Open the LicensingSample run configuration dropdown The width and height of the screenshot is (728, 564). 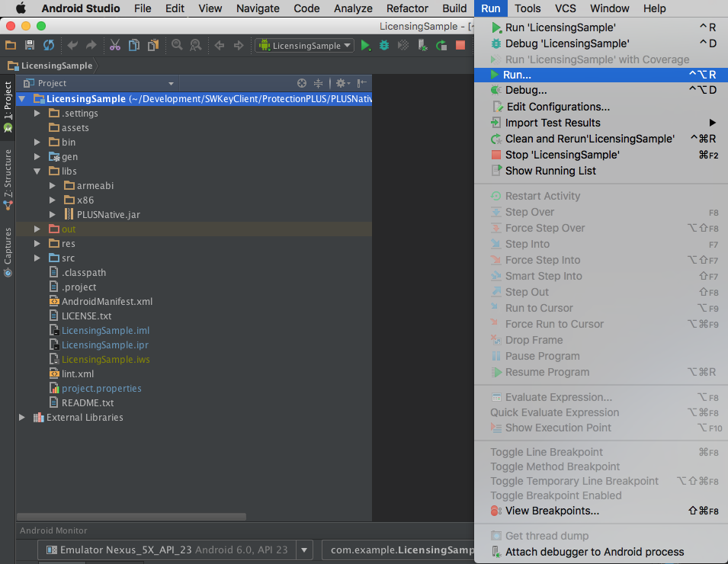[305, 46]
